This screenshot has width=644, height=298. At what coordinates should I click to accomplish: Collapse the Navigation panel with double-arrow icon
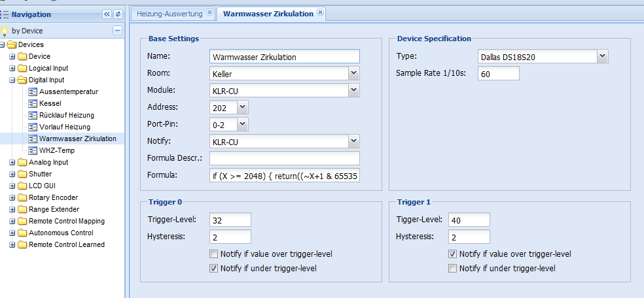click(x=107, y=14)
